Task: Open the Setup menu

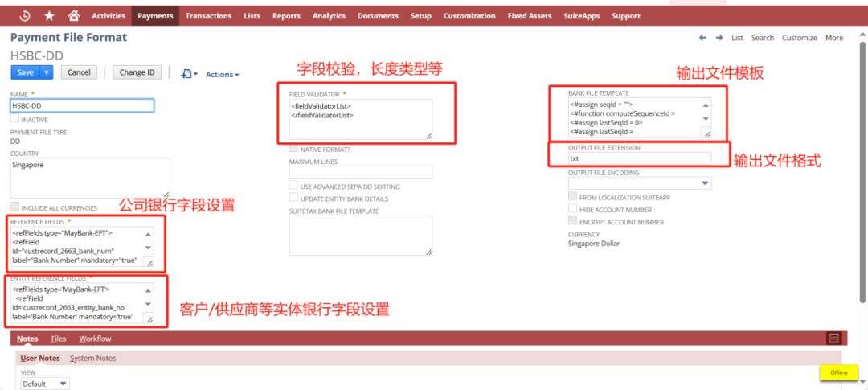Action: click(x=420, y=16)
